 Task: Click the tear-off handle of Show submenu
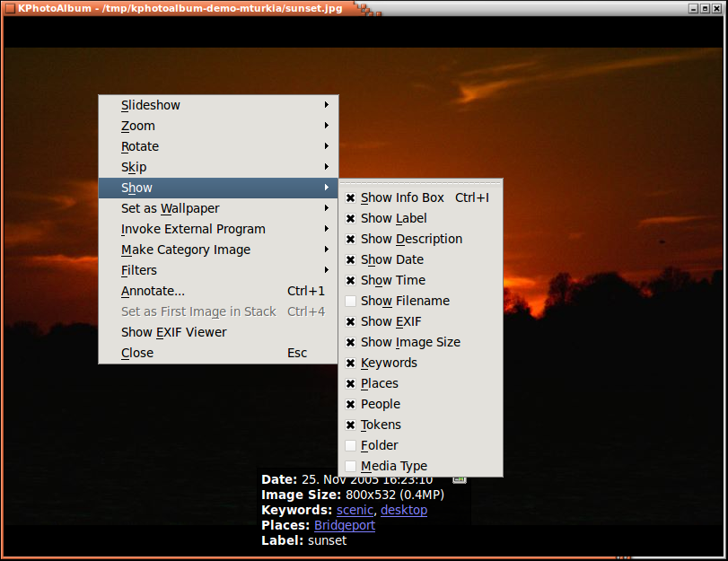[421, 183]
